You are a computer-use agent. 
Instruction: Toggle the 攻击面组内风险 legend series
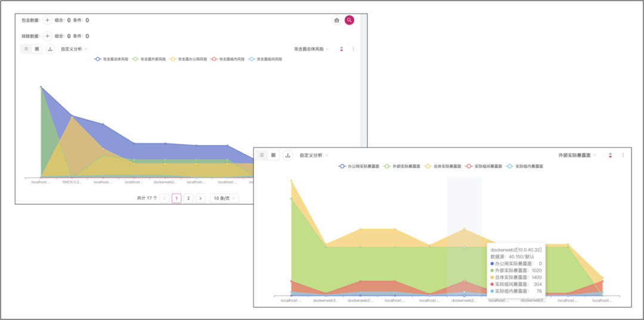click(228, 59)
